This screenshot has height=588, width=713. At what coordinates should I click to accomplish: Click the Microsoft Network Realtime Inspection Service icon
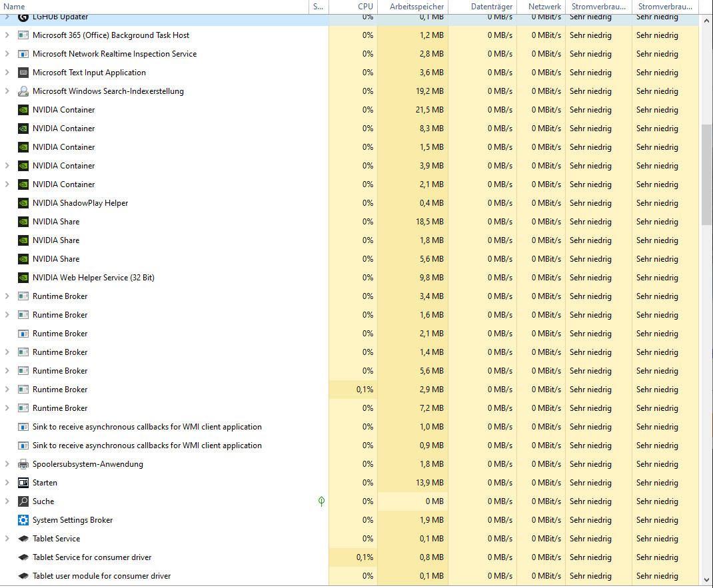23,54
